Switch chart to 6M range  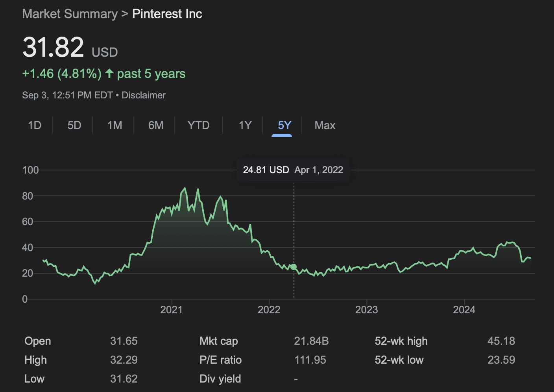(x=156, y=125)
